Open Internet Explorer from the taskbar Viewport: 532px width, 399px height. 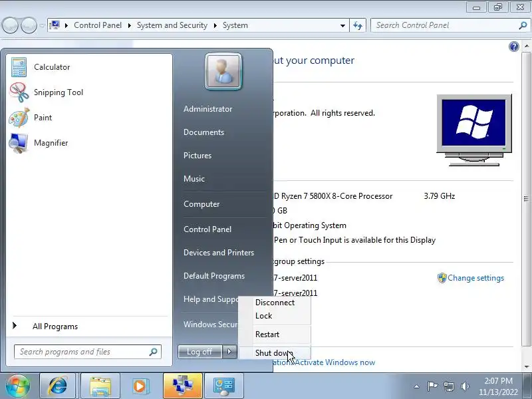(58, 386)
